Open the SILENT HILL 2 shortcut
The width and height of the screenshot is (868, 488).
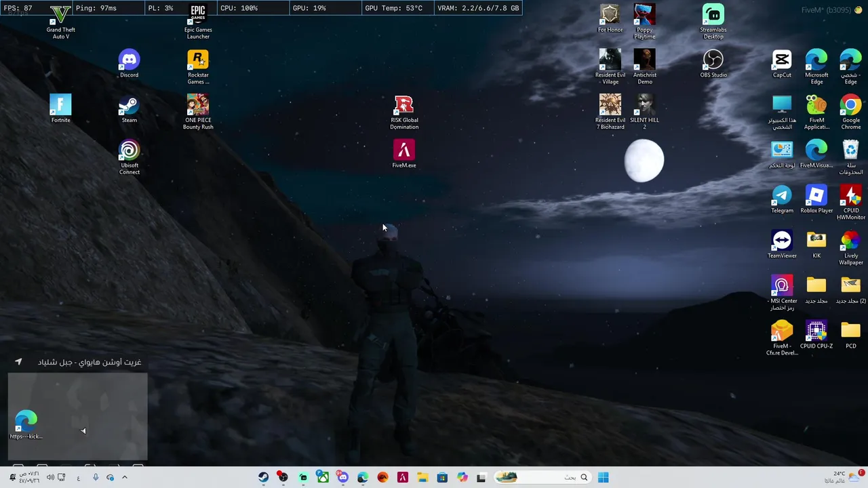click(x=644, y=112)
